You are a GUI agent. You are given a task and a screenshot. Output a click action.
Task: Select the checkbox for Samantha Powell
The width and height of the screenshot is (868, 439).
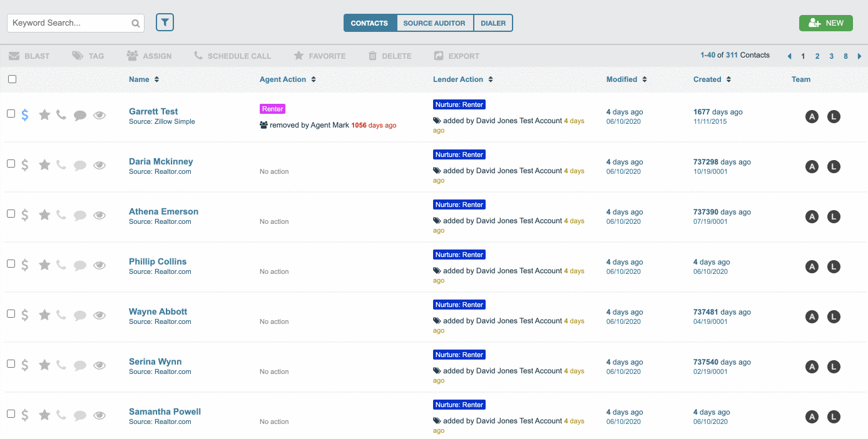point(11,413)
